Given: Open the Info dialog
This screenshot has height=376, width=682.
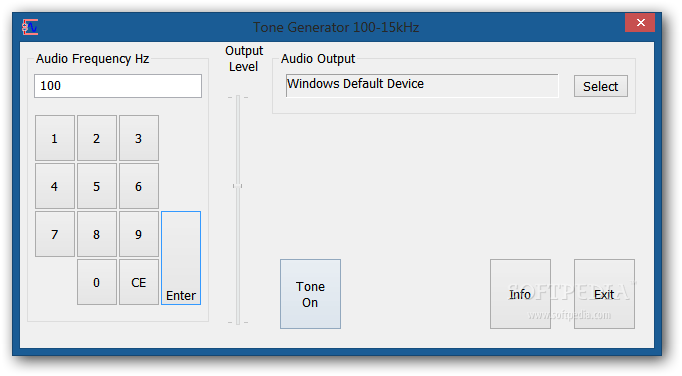Looking at the screenshot, I should pos(520,294).
